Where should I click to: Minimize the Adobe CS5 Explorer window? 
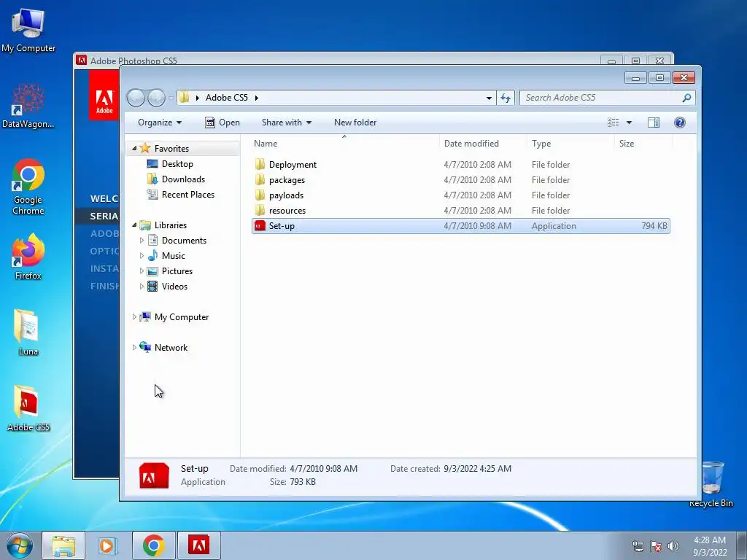coord(635,77)
